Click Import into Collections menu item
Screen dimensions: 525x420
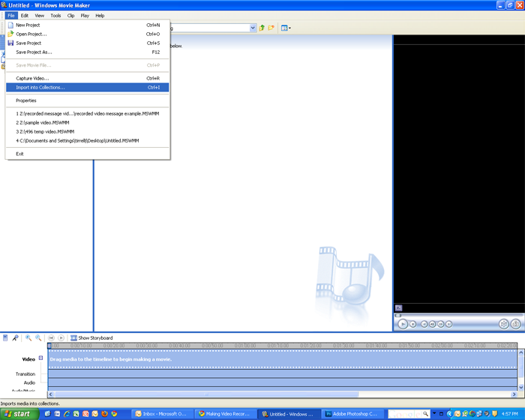pos(88,88)
